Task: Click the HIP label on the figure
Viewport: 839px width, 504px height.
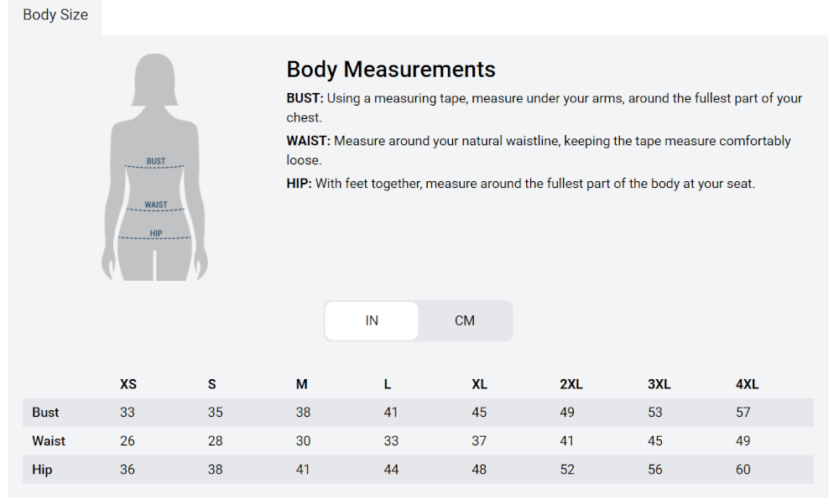Action: tap(156, 233)
